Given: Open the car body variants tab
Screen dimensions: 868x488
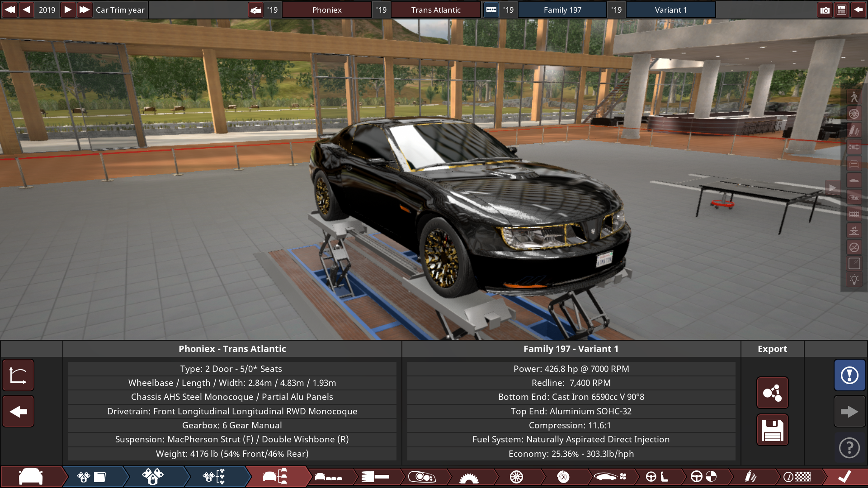Looking at the screenshot, I should point(329,477).
